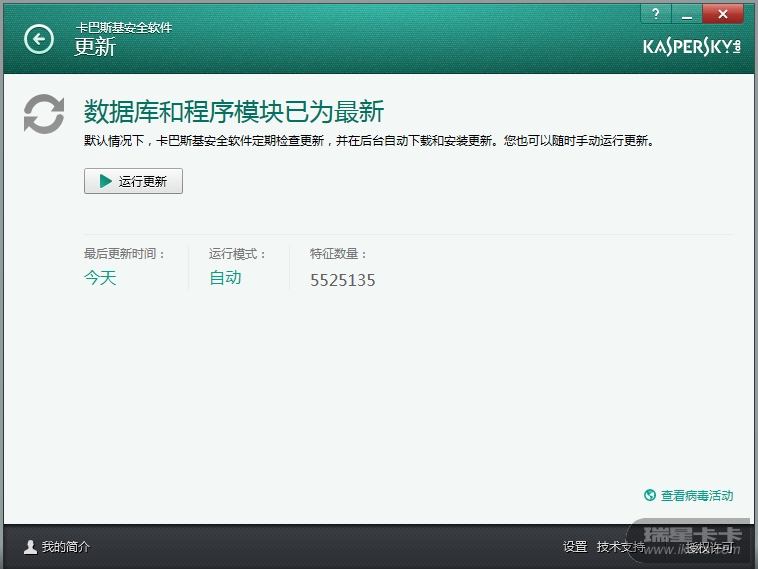This screenshot has height=569, width=758.
Task: Go back using the circular arrow icon
Action: [39, 39]
